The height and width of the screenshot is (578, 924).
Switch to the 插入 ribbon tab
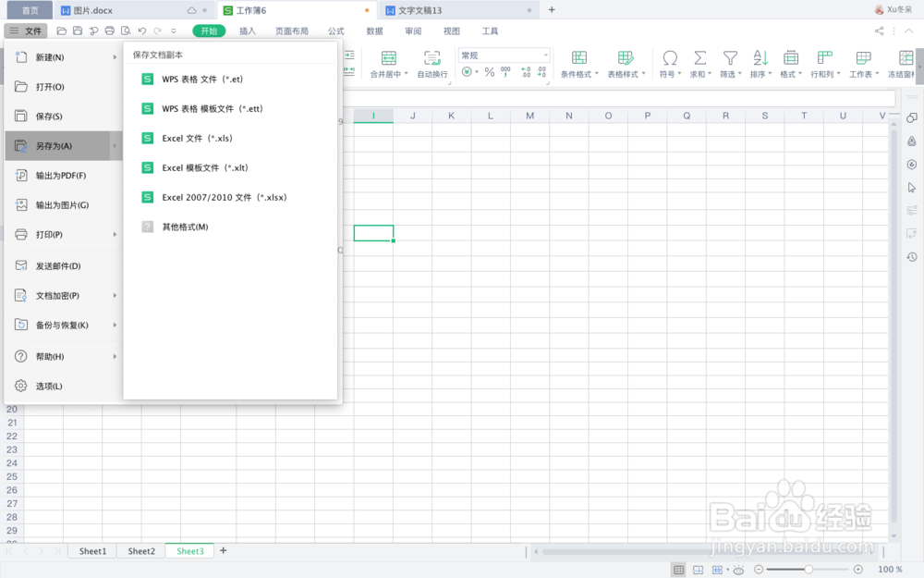tap(248, 31)
